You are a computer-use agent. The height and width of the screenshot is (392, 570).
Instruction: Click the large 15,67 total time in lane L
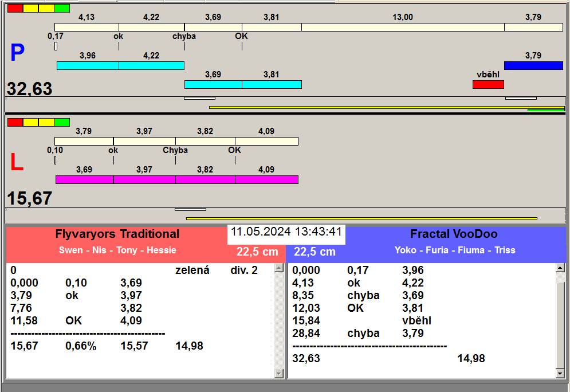(x=29, y=198)
